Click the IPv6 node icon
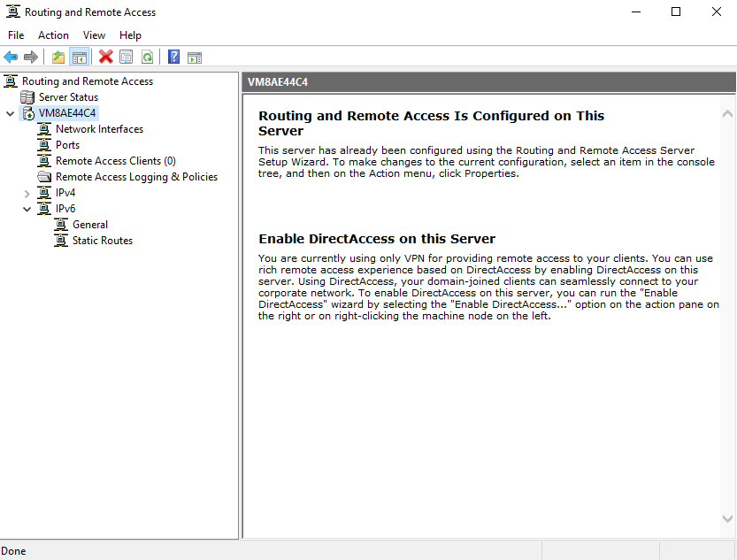The image size is (737, 560). tap(44, 209)
